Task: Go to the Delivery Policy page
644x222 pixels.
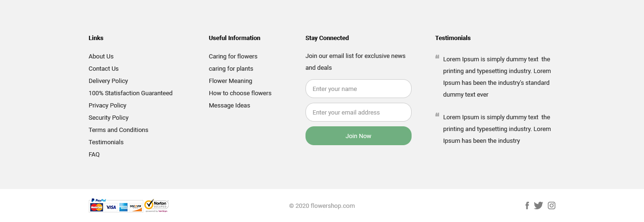Action: (108, 81)
